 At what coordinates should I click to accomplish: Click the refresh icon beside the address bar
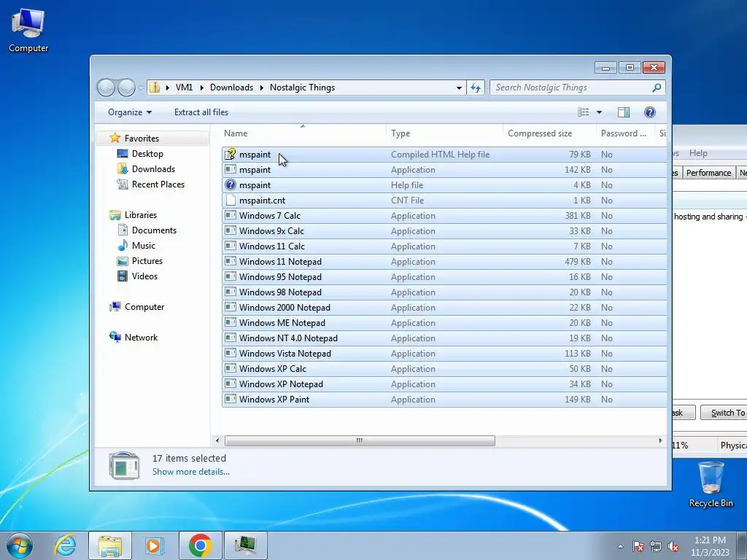pos(476,87)
